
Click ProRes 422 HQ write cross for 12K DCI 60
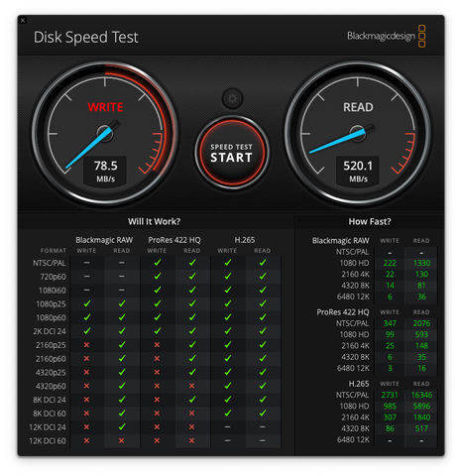157,440
